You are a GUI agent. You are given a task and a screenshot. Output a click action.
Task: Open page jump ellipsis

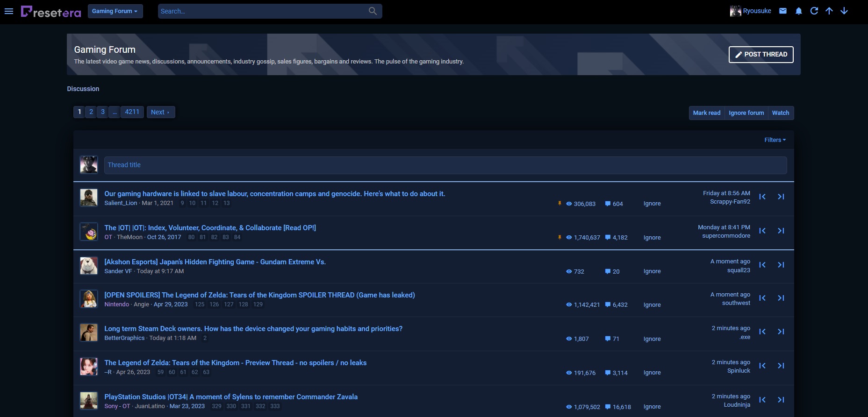[115, 112]
